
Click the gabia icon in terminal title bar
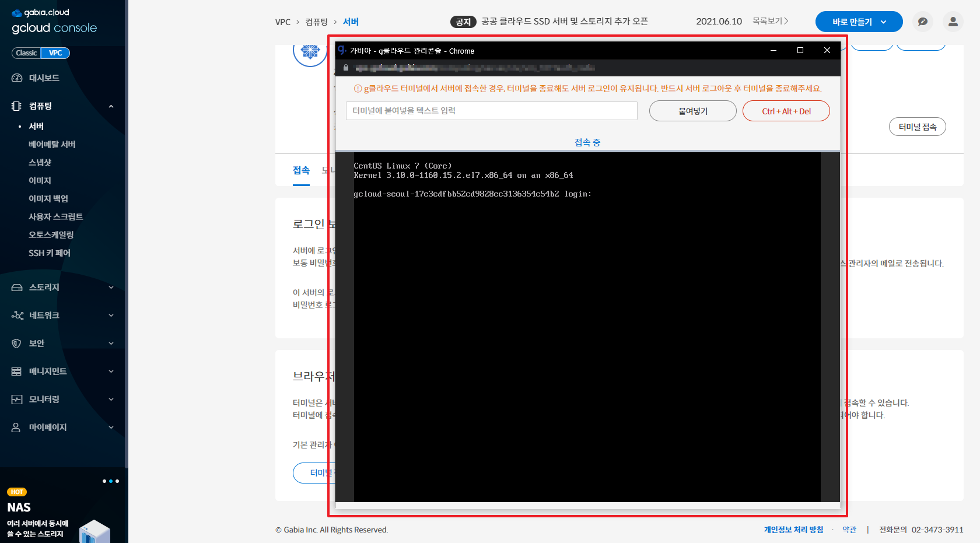point(342,50)
